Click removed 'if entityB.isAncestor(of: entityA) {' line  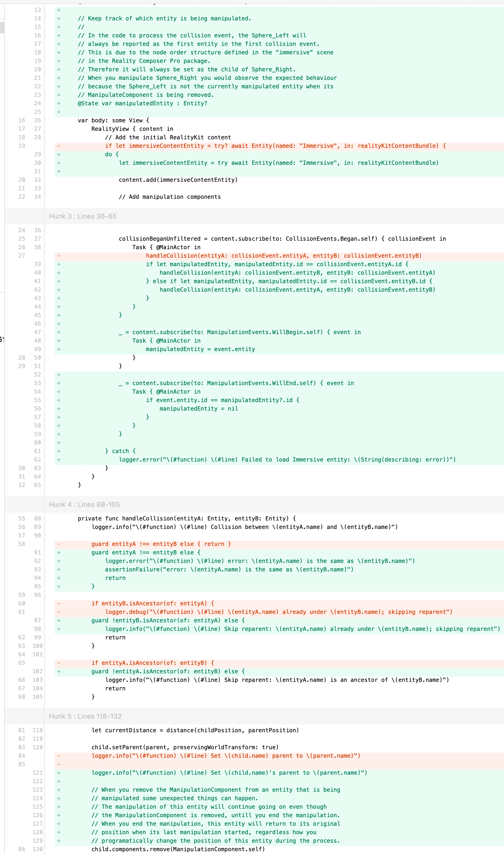pyautogui.click(x=153, y=603)
